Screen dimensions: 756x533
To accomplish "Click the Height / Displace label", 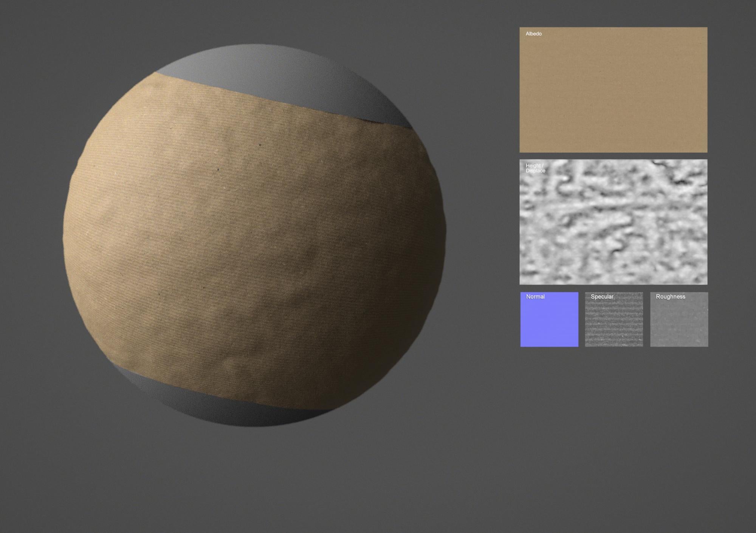I will click(535, 169).
